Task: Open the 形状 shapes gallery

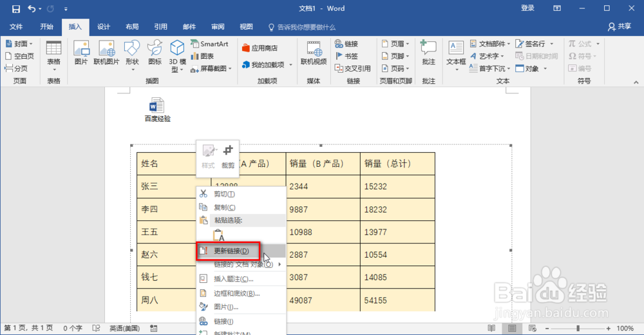Action: pyautogui.click(x=132, y=56)
